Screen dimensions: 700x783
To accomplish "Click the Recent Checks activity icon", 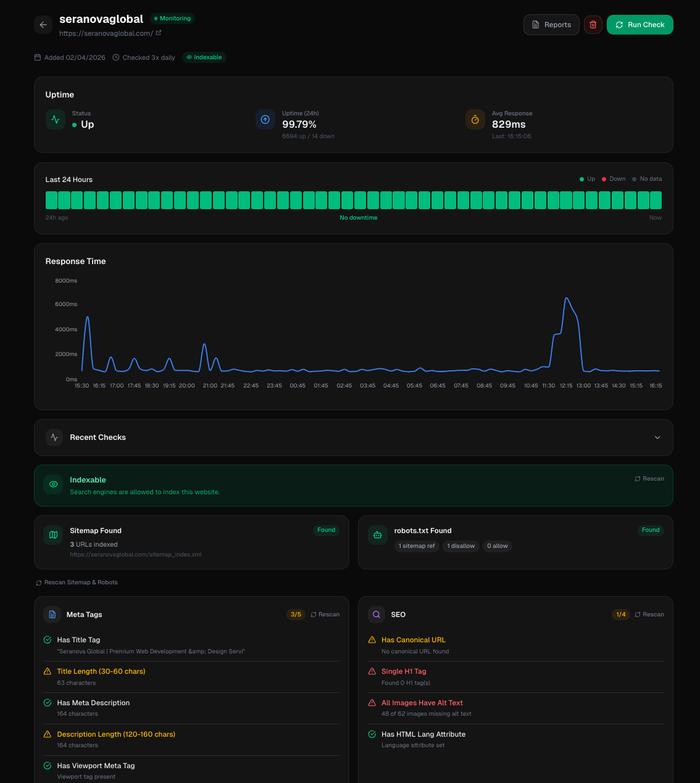I will point(54,437).
